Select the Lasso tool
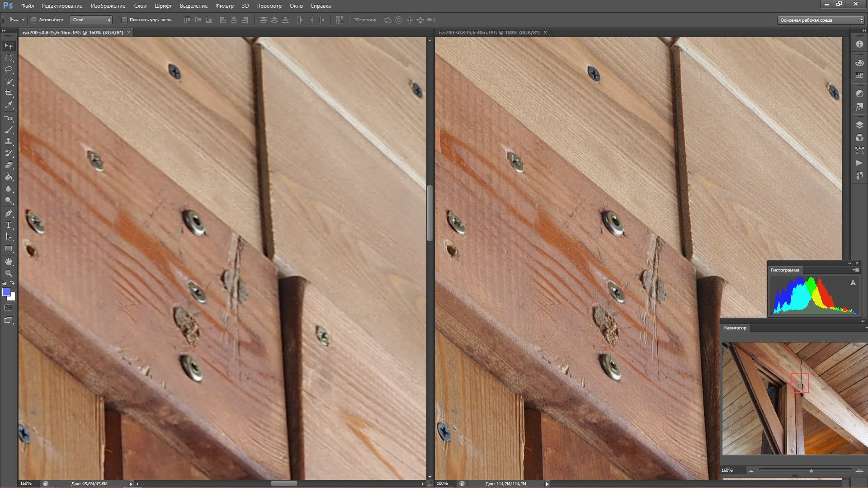This screenshot has height=488, width=868. click(x=9, y=70)
